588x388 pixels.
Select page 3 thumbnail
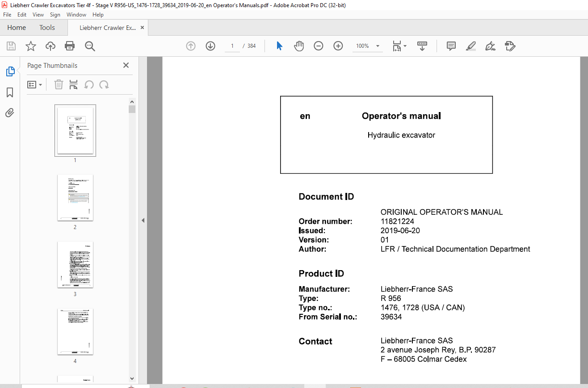(x=75, y=264)
